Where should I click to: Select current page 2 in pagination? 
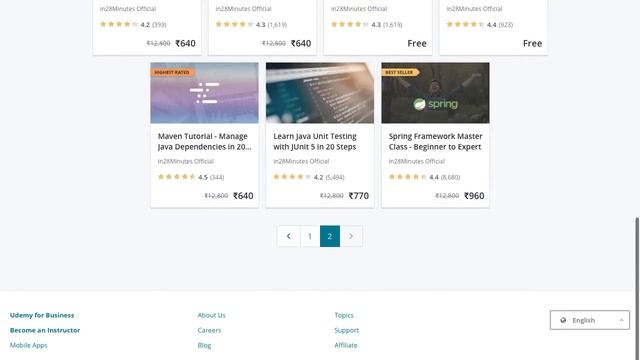click(x=330, y=236)
